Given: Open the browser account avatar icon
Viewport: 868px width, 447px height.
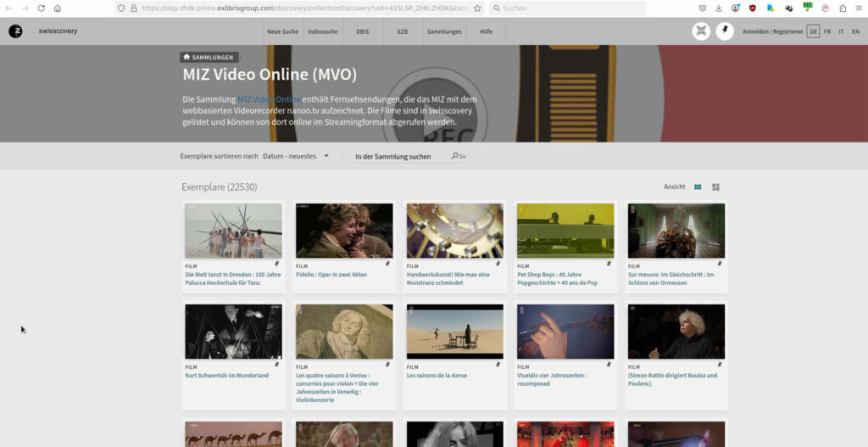Looking at the screenshot, I should click(x=735, y=8).
